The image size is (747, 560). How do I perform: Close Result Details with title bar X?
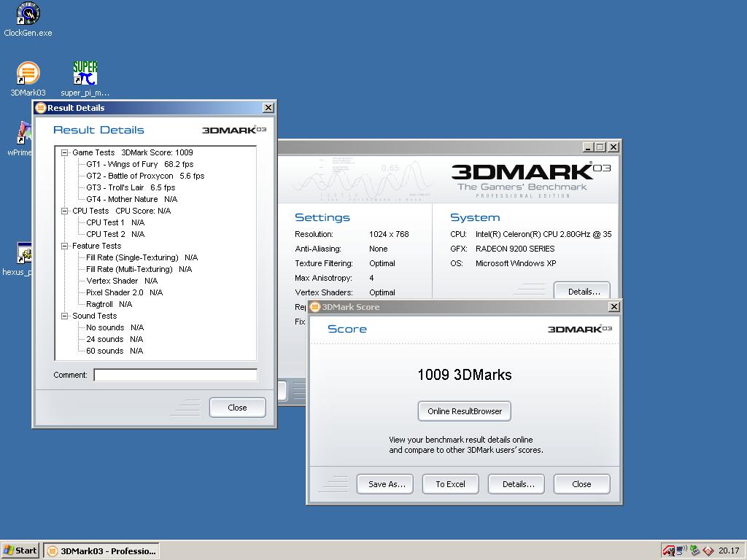[268, 108]
